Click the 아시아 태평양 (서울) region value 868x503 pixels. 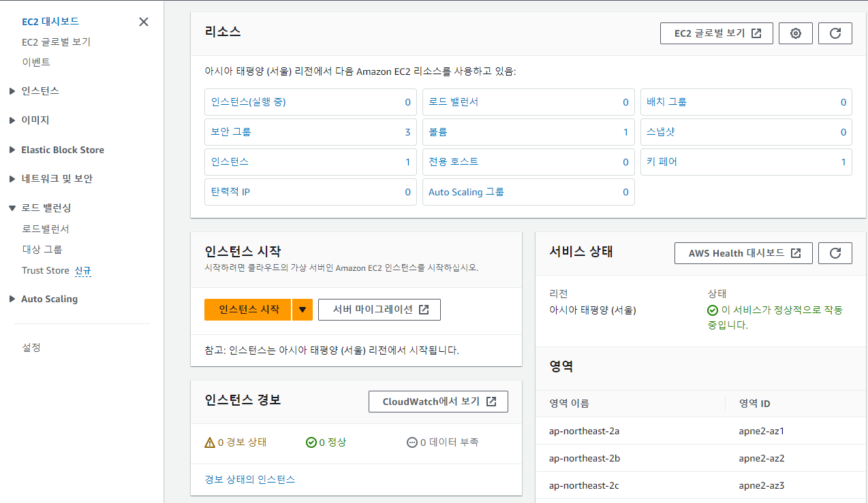592,310
